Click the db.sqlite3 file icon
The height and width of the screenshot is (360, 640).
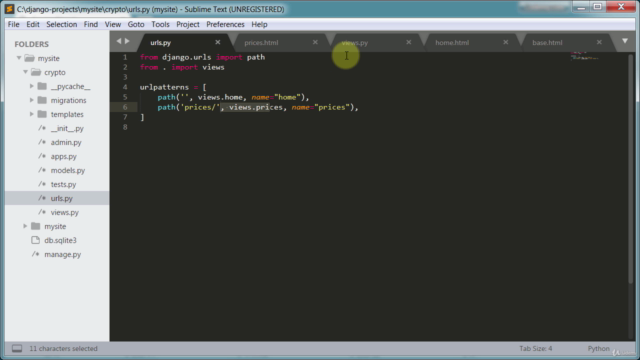point(36,240)
